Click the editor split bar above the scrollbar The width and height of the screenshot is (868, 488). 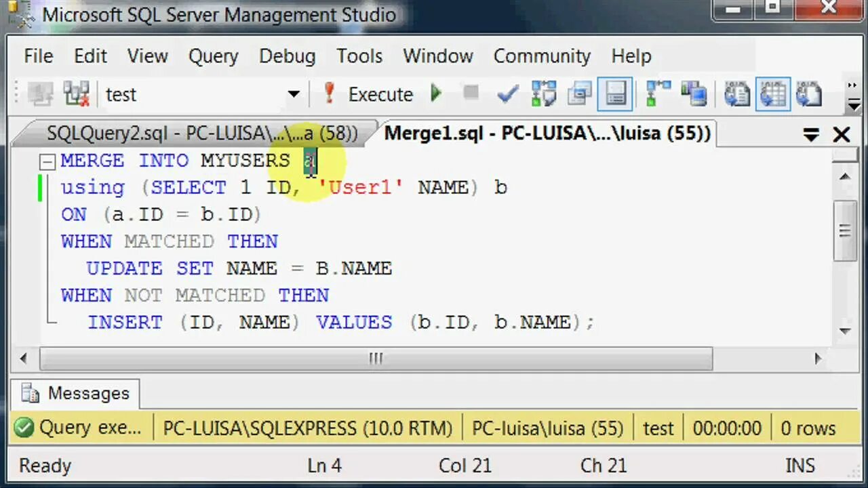pyautogui.click(x=844, y=155)
